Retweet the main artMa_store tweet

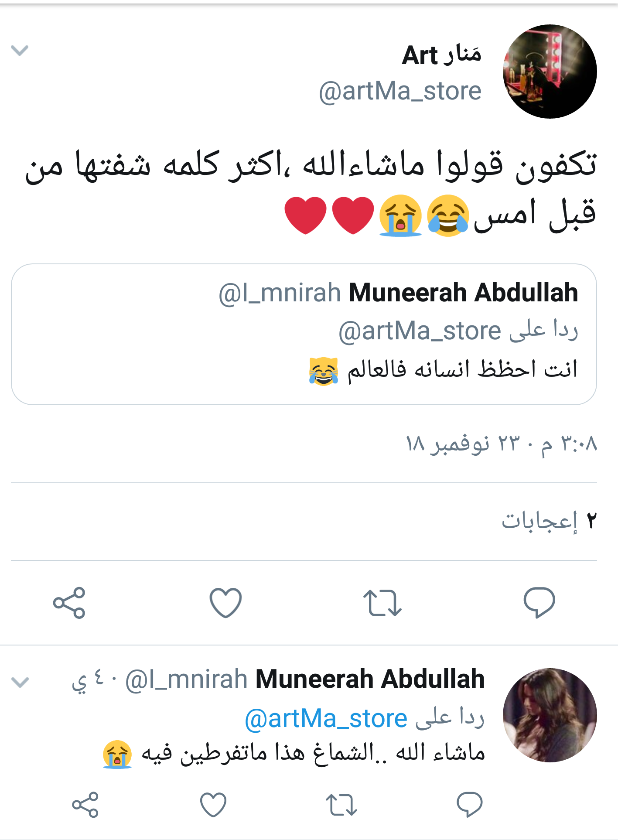point(382,603)
